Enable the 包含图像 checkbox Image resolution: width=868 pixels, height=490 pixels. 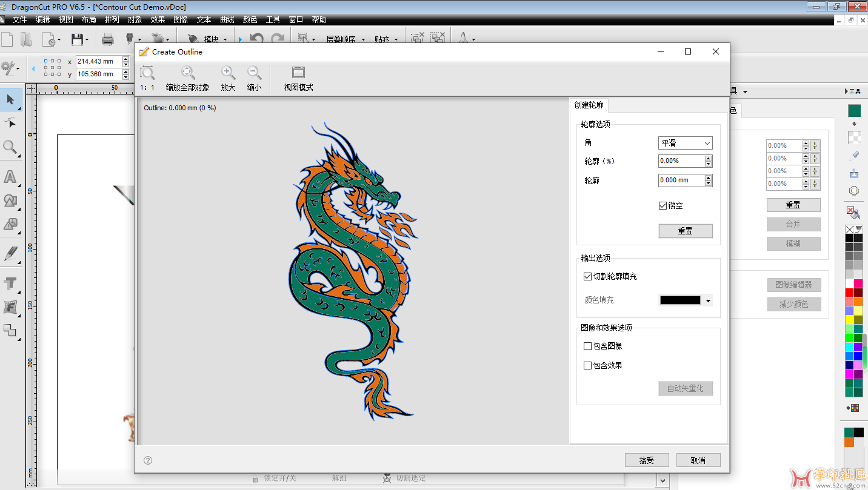pos(587,346)
